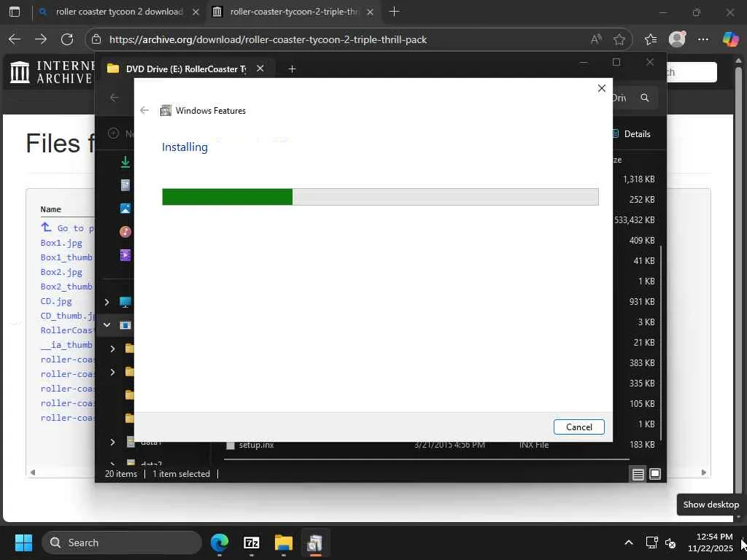Open a new browser tab
The width and height of the screenshot is (747, 560).
(394, 12)
